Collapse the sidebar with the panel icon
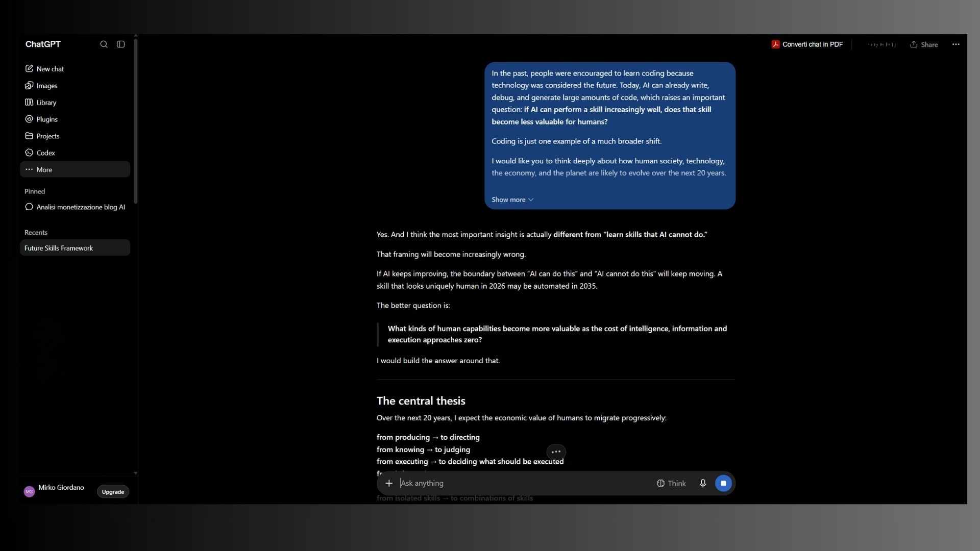The height and width of the screenshot is (551, 980). coord(121,44)
